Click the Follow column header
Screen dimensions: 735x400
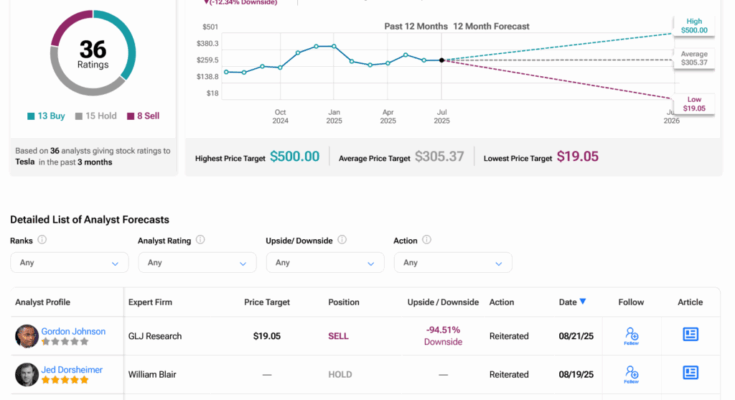631,302
